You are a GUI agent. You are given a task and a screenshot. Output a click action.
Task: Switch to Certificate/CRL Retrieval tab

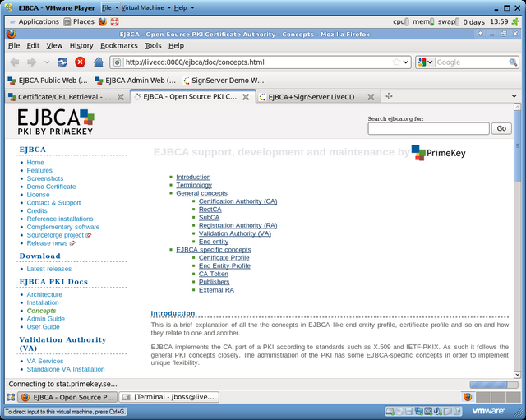65,97
